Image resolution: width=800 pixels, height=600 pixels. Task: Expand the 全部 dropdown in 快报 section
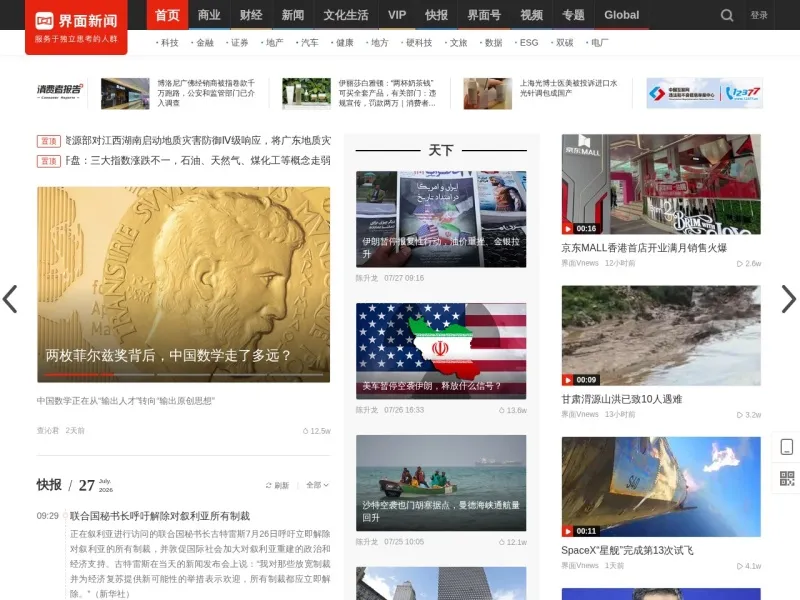pos(317,485)
